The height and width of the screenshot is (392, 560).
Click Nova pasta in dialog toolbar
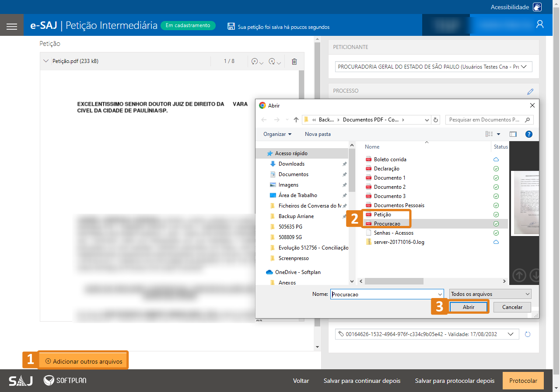point(318,134)
